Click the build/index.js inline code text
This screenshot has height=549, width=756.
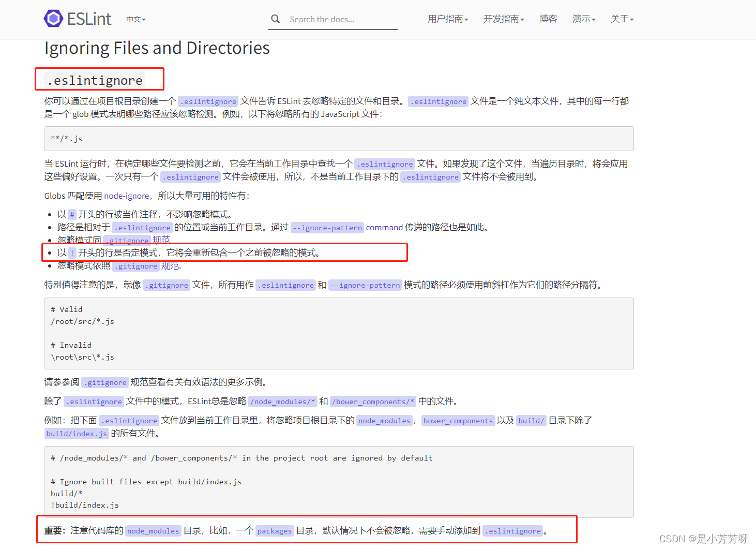77,433
